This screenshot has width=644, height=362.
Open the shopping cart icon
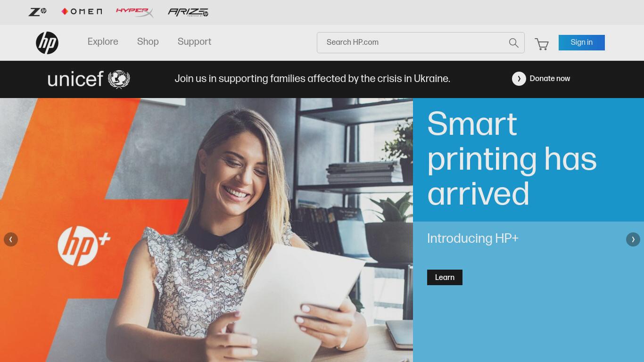(x=542, y=44)
